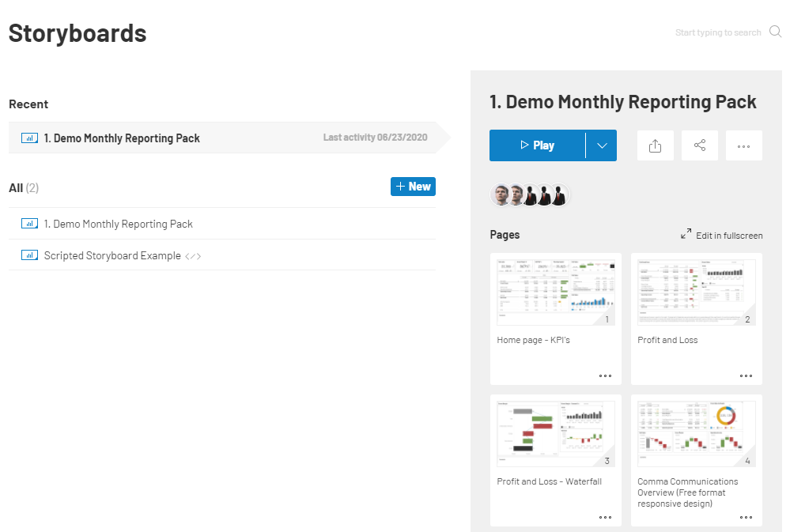Click the Edit in fullscreen expand icon
This screenshot has width=790, height=532.
[686, 234]
